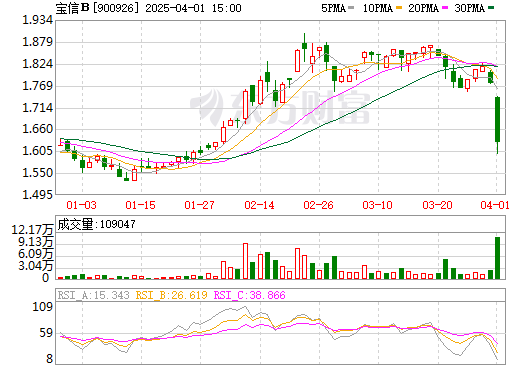The image size is (520, 365).
Task: Click the 2025-04-01 15:00 timestamp
Action: pyautogui.click(x=193, y=8)
